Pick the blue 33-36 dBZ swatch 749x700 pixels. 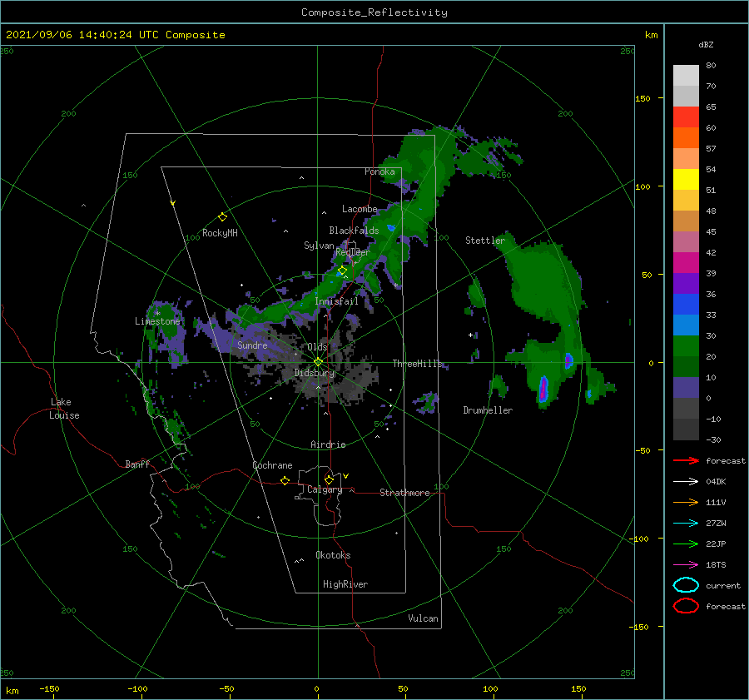686,305
